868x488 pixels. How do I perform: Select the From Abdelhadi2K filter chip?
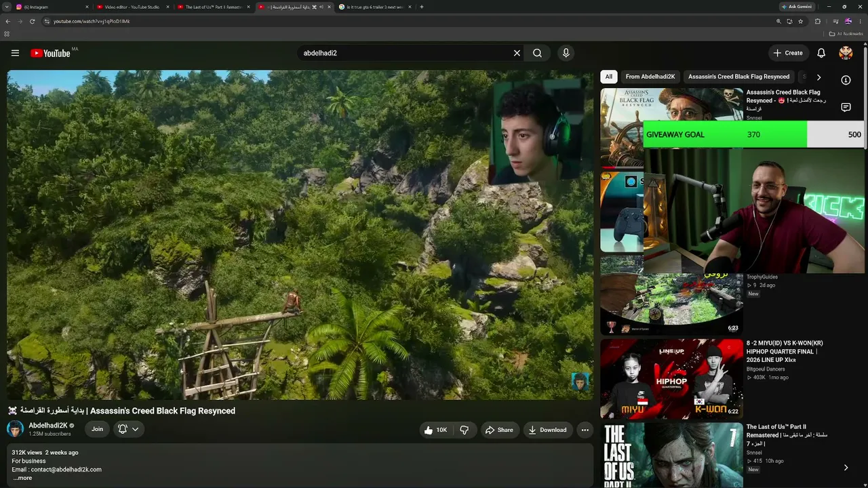(x=650, y=77)
